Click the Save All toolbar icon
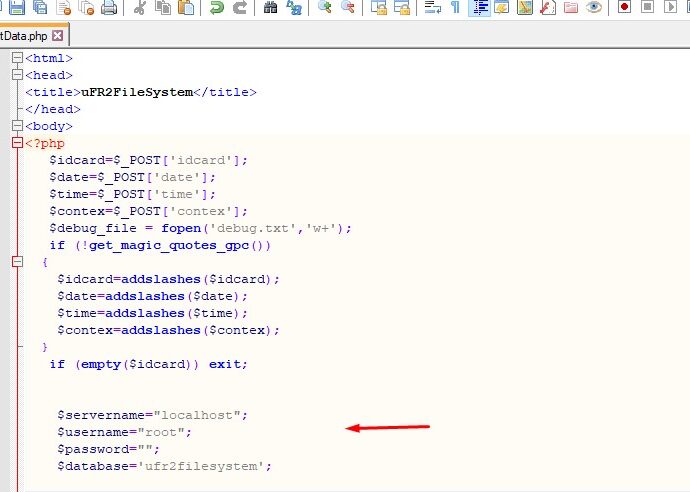Screen dimensions: 690x492 (40, 7)
